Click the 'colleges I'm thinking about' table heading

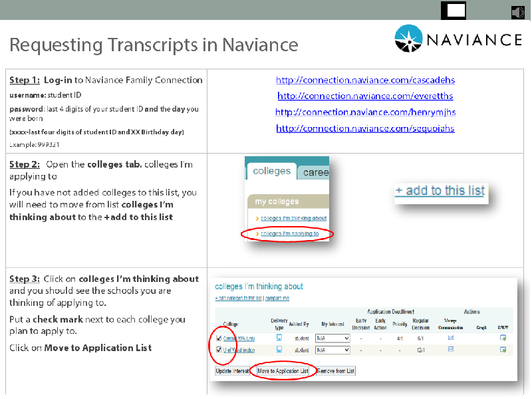pyautogui.click(x=259, y=287)
